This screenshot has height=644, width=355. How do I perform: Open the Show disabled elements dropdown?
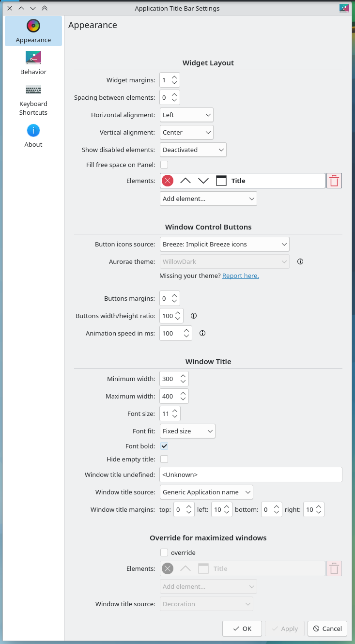pos(193,150)
